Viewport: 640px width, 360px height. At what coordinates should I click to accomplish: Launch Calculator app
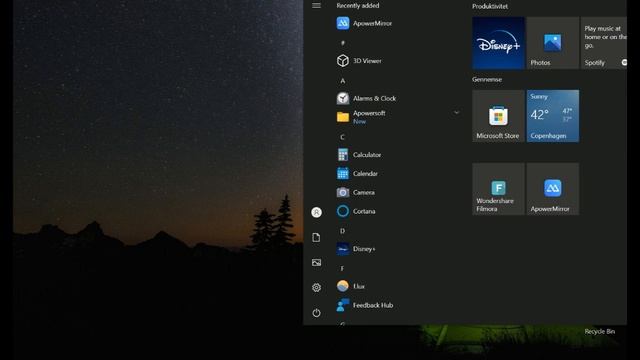coord(359,155)
